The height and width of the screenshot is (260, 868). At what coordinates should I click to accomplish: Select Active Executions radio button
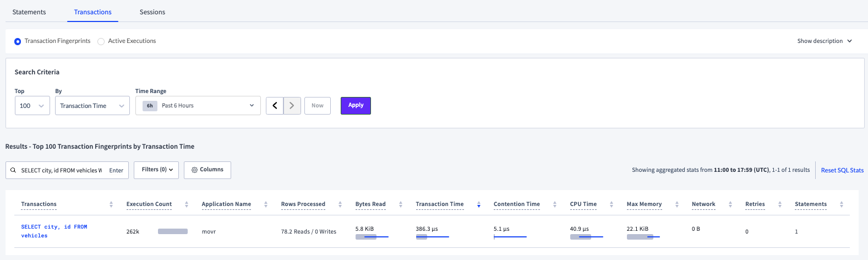[101, 41]
